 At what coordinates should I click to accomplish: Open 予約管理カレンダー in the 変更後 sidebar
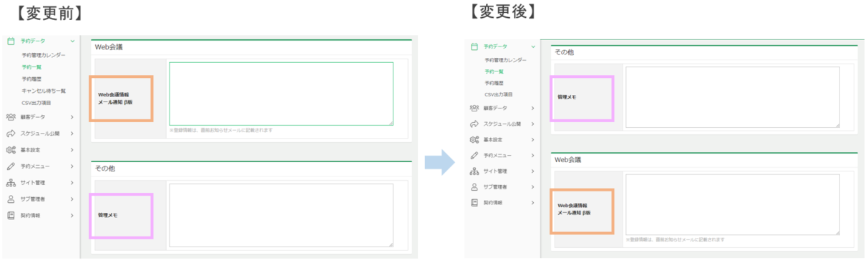[x=505, y=60]
